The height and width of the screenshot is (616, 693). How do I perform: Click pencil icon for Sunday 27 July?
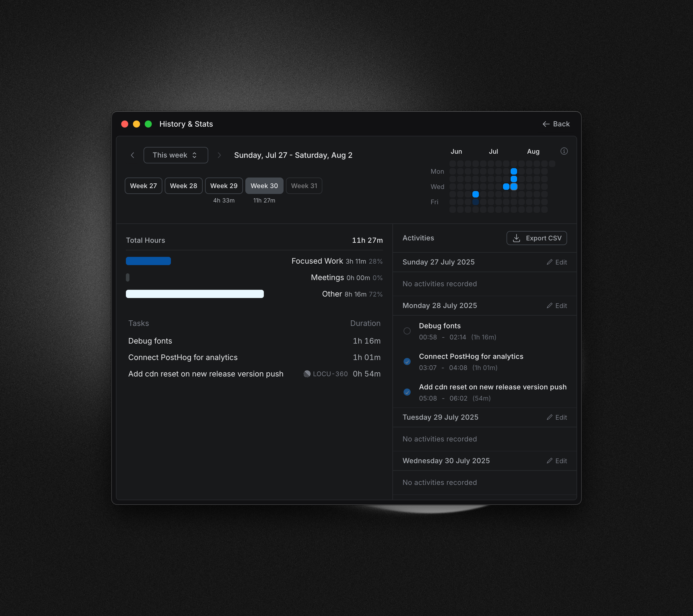coord(549,262)
